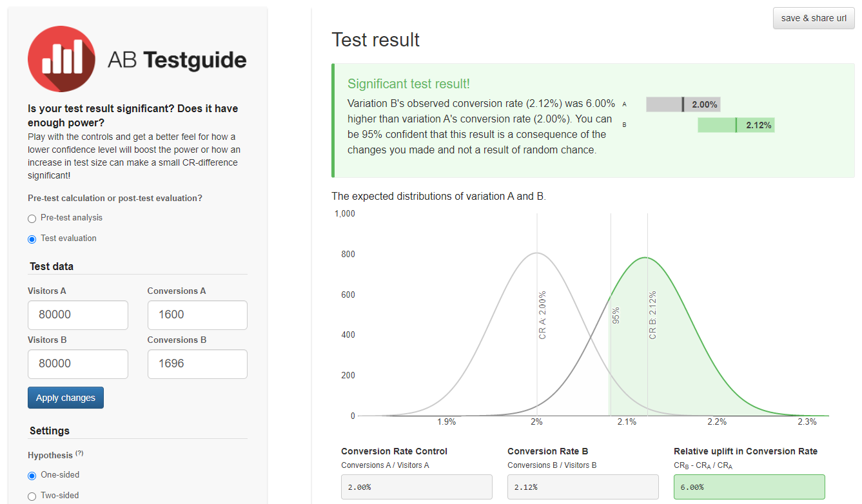Click the Conversion Rate B value field
The height and width of the screenshot is (504, 862).
583,487
